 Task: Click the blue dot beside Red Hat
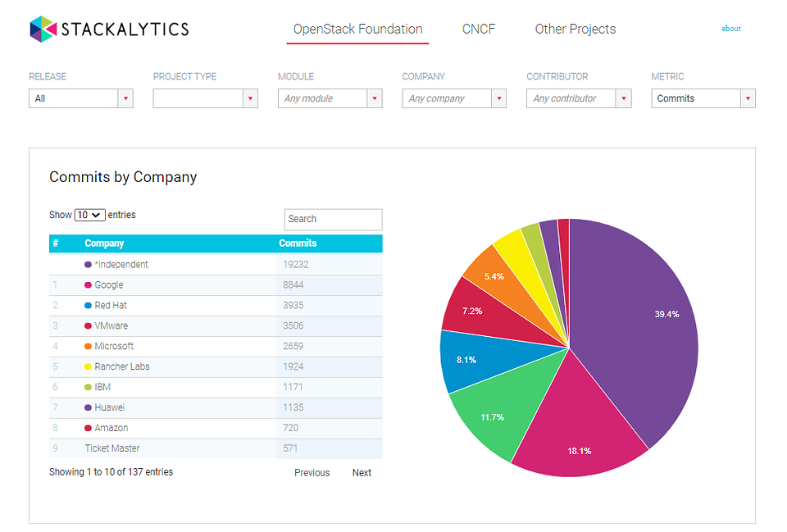pyautogui.click(x=88, y=306)
